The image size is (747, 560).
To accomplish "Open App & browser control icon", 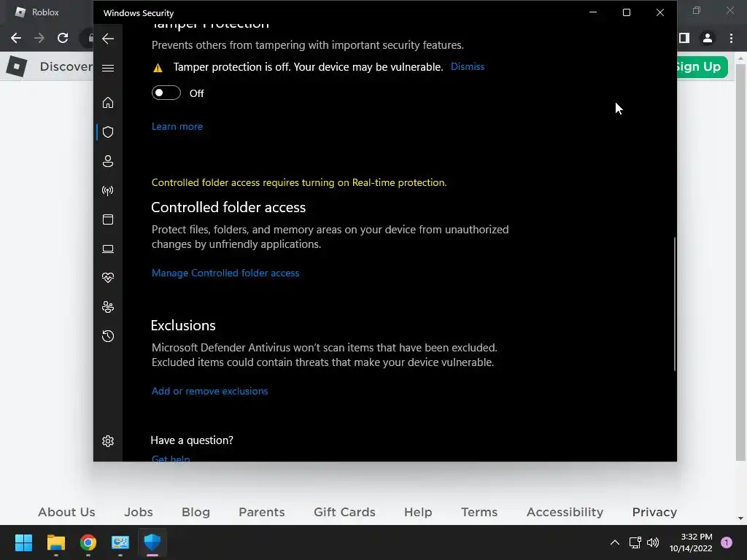I will click(x=108, y=219).
